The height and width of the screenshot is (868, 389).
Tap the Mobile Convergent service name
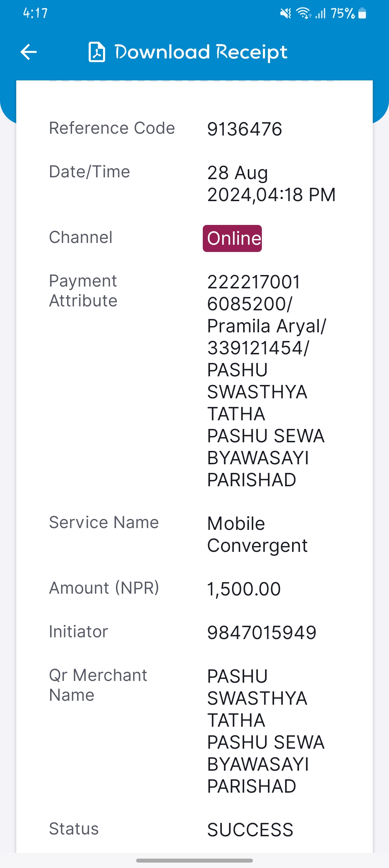[257, 534]
